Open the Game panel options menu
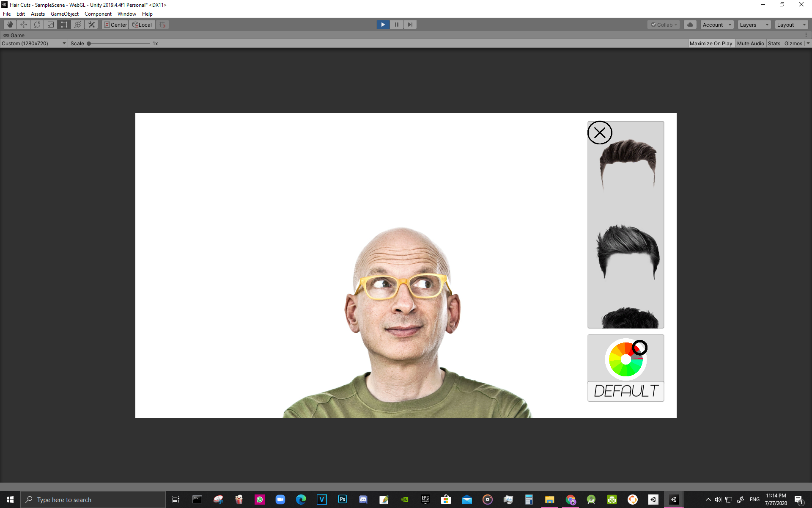 [806, 35]
